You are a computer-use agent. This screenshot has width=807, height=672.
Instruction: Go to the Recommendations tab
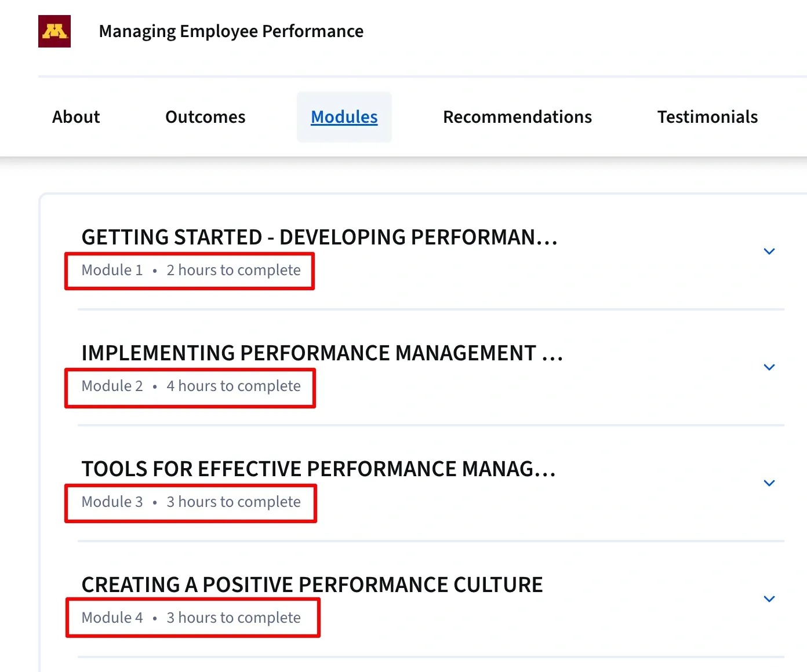517,117
